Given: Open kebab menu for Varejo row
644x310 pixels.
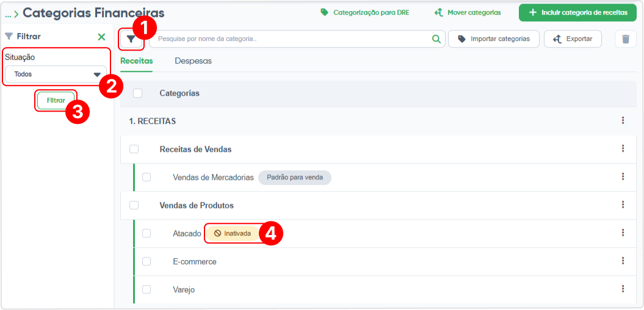Looking at the screenshot, I should coord(623,289).
